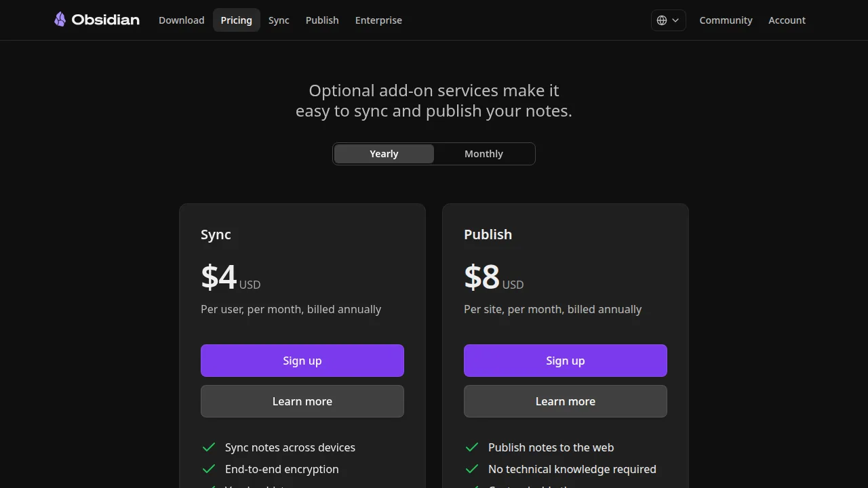
Task: Click 'Per user, per month, billed annually'
Action: 291,309
